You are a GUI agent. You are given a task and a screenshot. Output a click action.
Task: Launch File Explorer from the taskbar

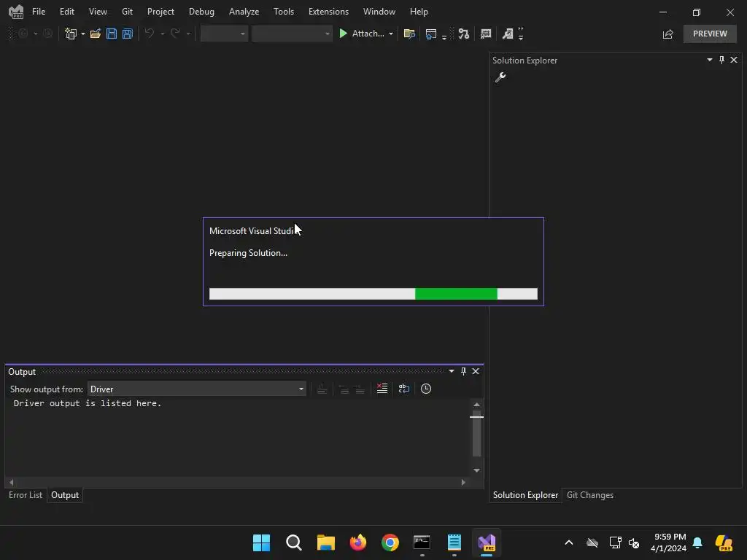[x=326, y=542]
